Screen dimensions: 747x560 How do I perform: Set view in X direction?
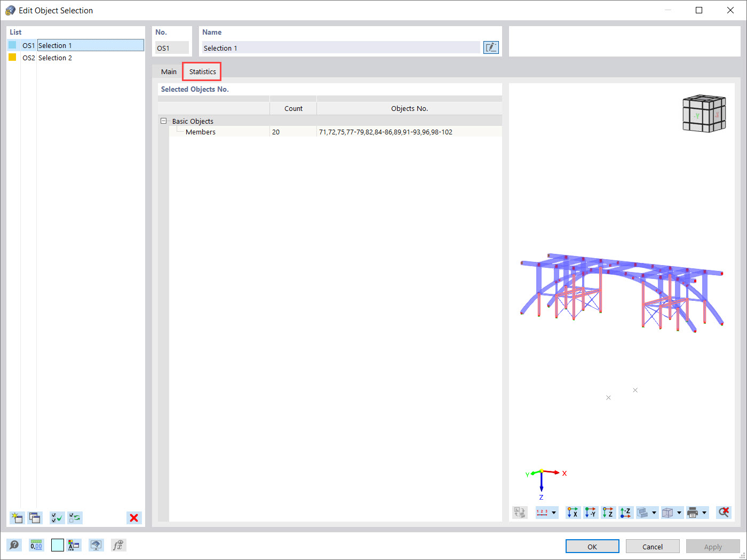[x=573, y=512]
